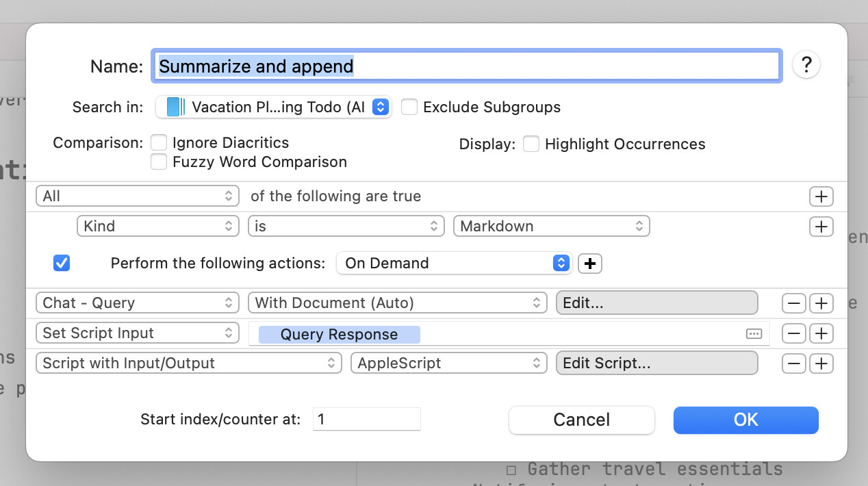Click the Edit Script... button
The height and width of the screenshot is (486, 868).
[x=656, y=363]
